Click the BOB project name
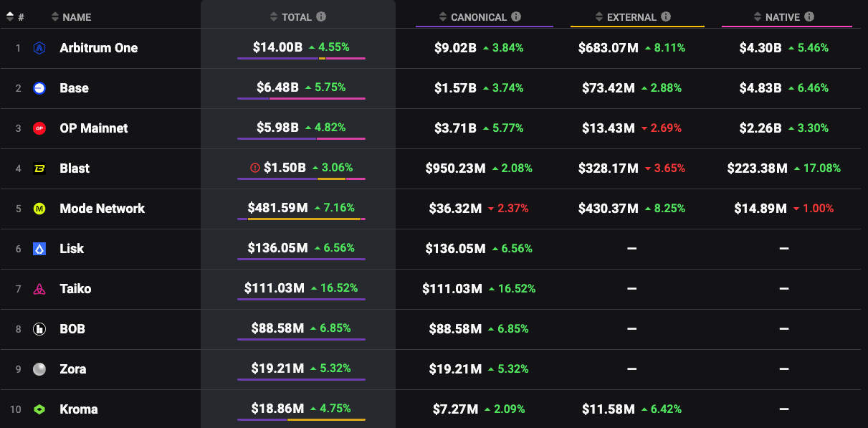868x428 pixels. tap(72, 329)
